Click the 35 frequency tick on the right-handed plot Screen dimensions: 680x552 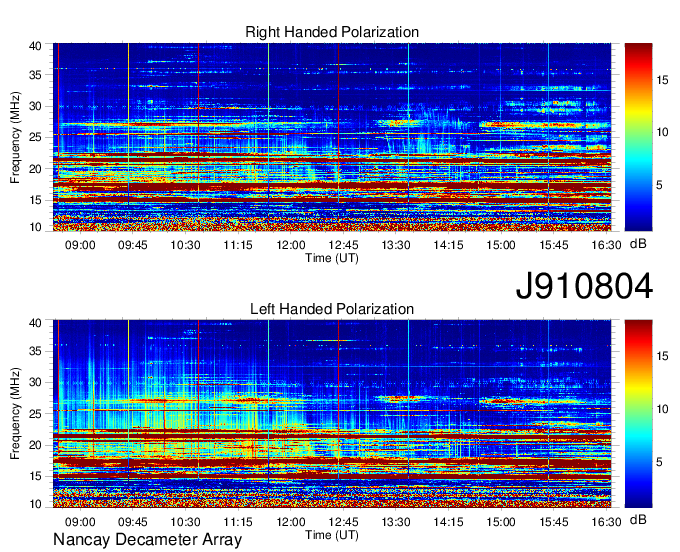pos(35,75)
